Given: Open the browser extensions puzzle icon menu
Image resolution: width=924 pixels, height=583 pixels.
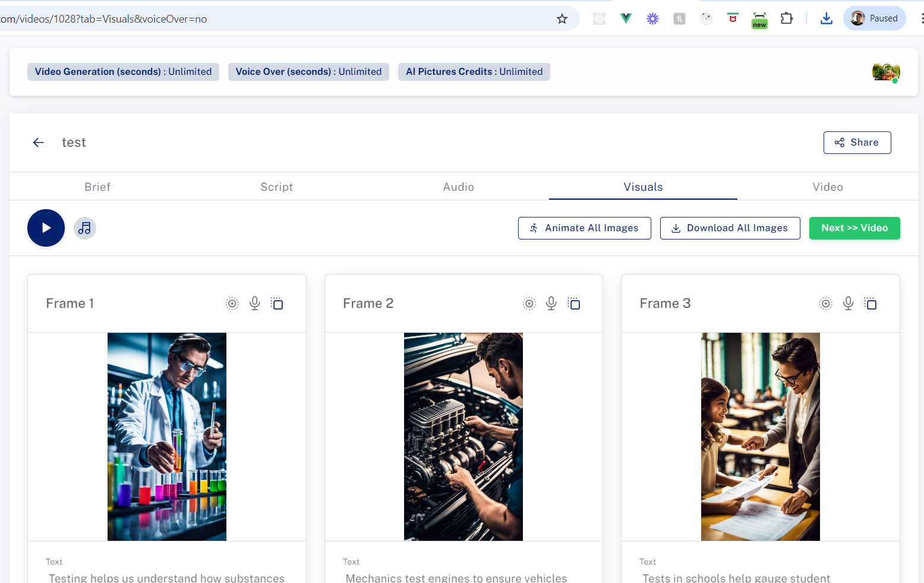Looking at the screenshot, I should tap(786, 18).
